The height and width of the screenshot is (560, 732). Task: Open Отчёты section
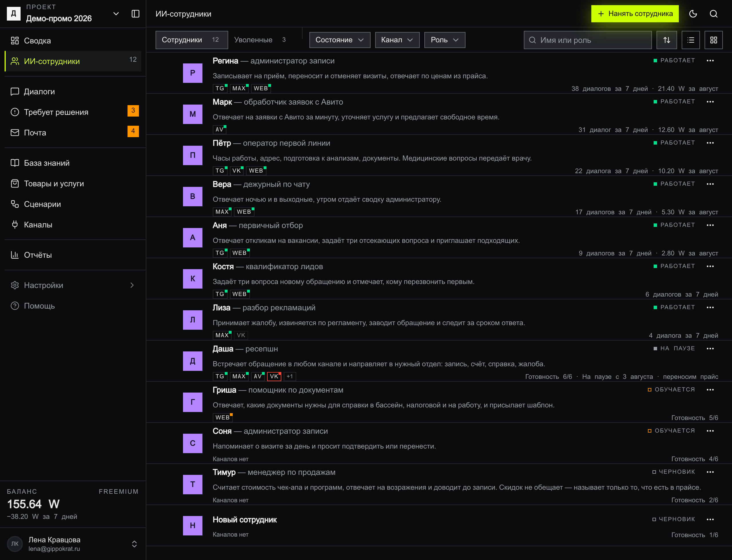pos(73,255)
